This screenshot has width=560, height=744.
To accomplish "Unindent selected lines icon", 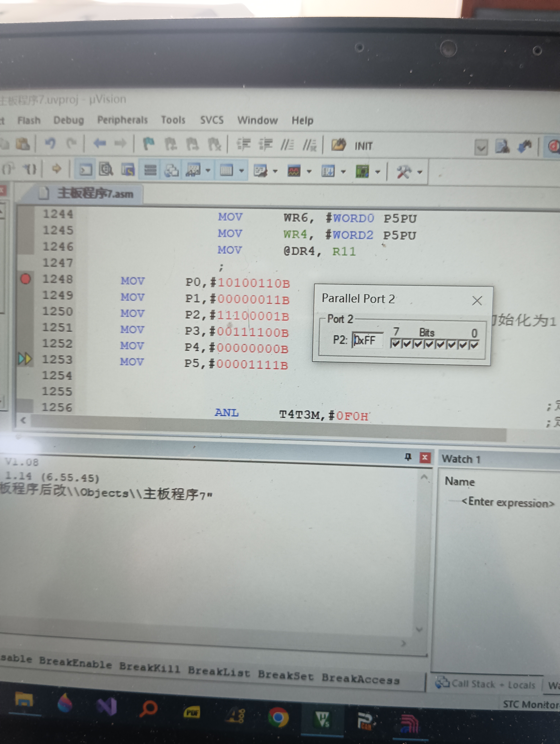I will click(266, 145).
